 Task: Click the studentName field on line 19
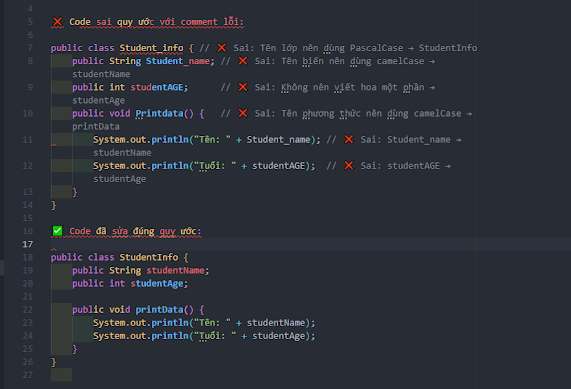(x=176, y=270)
